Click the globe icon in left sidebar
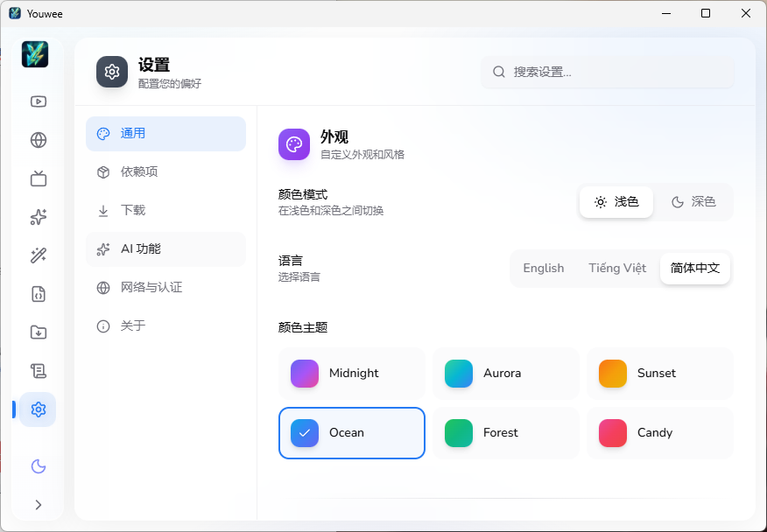 [x=38, y=140]
